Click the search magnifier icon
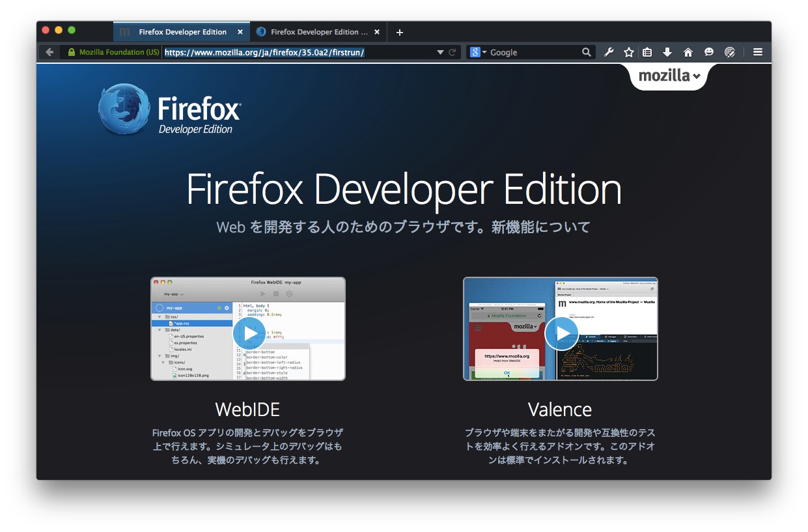Screen dimensions: 808x532 click(587, 52)
